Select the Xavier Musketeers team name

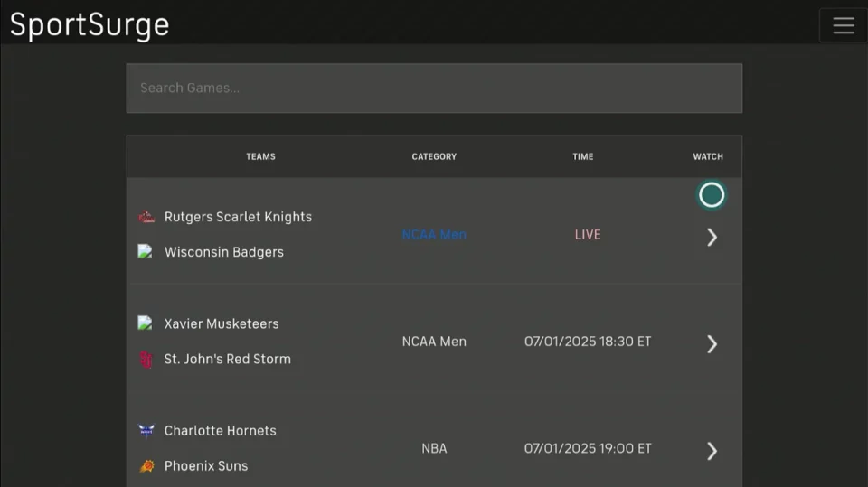click(x=222, y=323)
